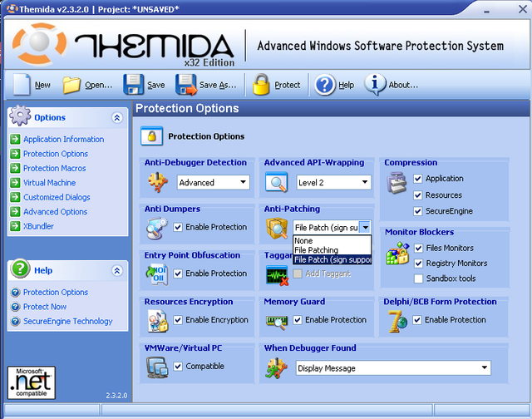The height and width of the screenshot is (419, 532).
Task: Toggle Delphi/BCB Form Enable Protection checkbox
Action: (x=417, y=320)
